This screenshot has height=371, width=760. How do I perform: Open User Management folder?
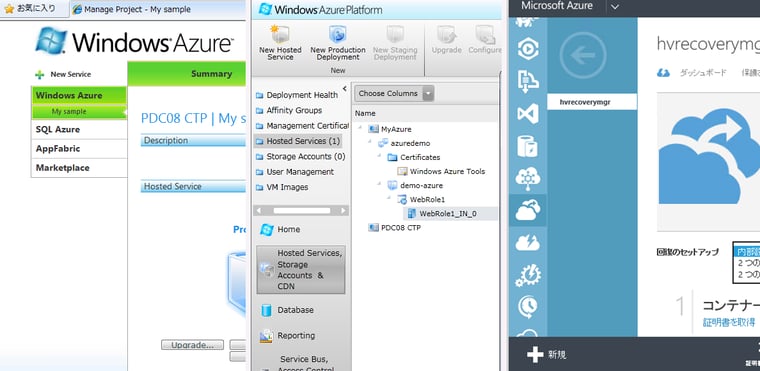coord(295,172)
